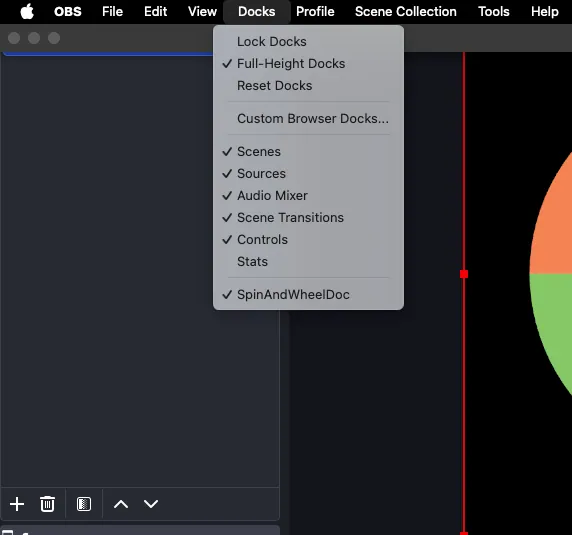Open the Help menu
The image size is (572, 535).
(x=545, y=12)
